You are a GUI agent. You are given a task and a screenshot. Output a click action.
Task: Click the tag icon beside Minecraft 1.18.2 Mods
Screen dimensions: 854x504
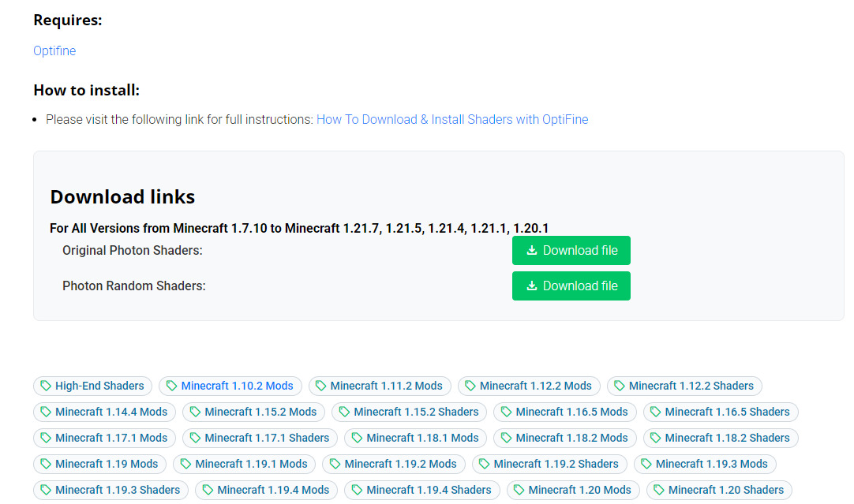coord(506,439)
